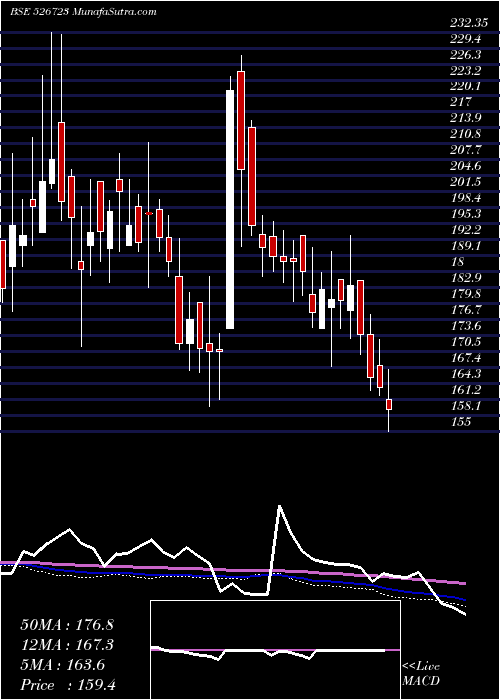Click the 223.2 price level label

click(x=465, y=71)
